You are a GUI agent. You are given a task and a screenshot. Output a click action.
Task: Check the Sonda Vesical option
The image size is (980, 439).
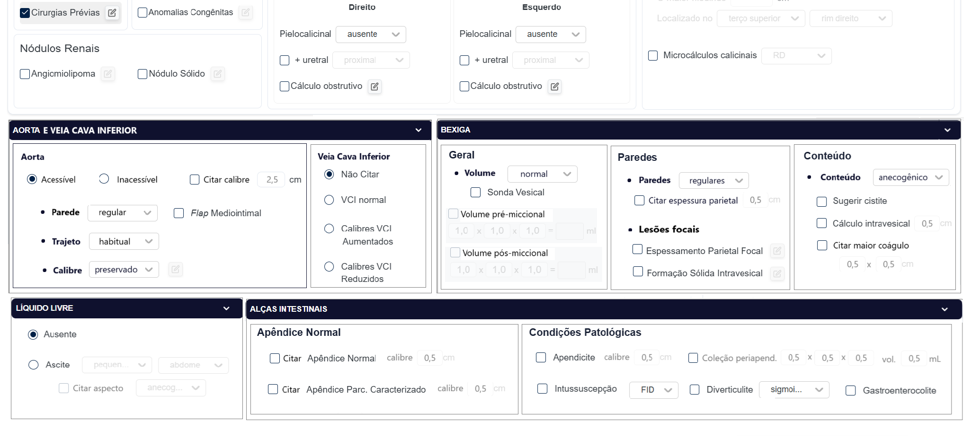click(476, 193)
